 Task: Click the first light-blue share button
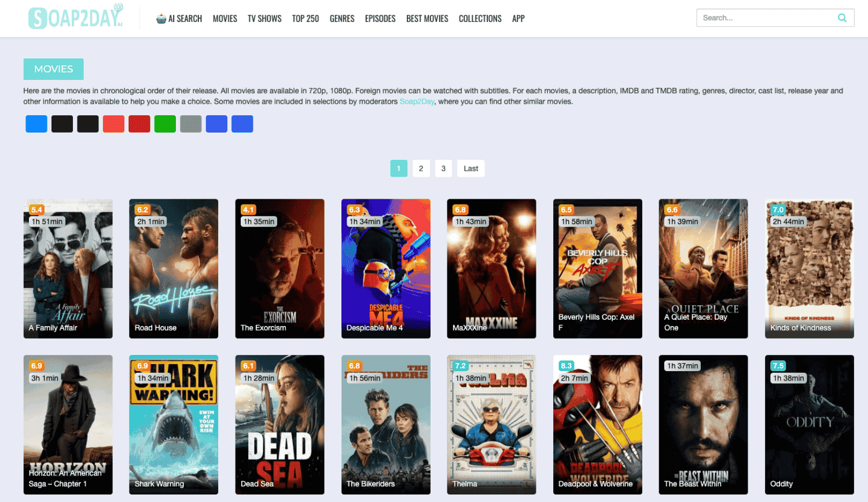point(36,124)
